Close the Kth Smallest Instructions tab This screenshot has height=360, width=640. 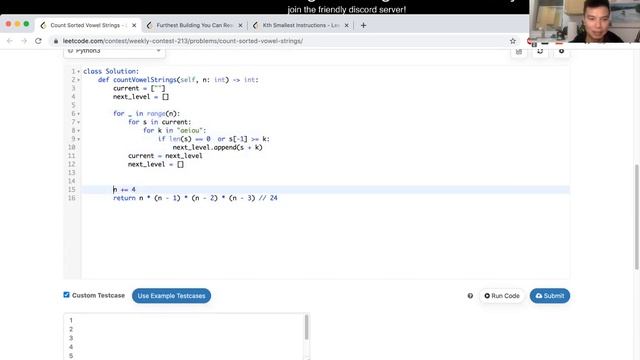[x=347, y=25]
